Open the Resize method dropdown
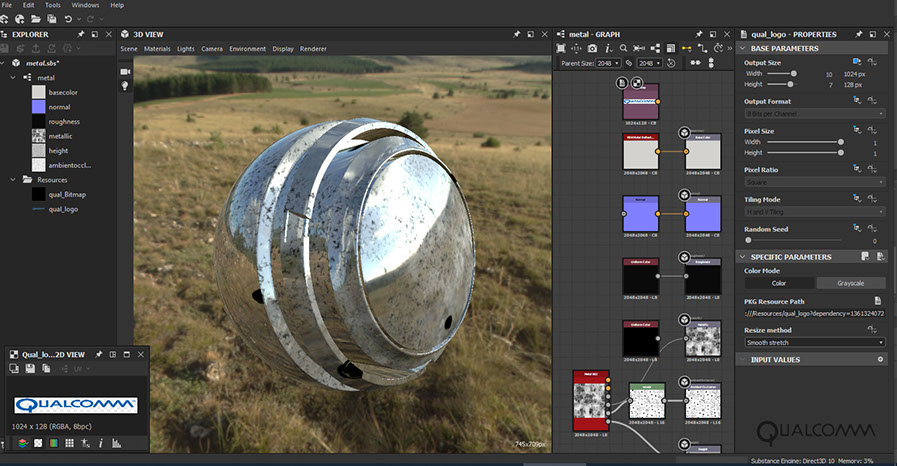The width and height of the screenshot is (897, 466). [x=815, y=342]
